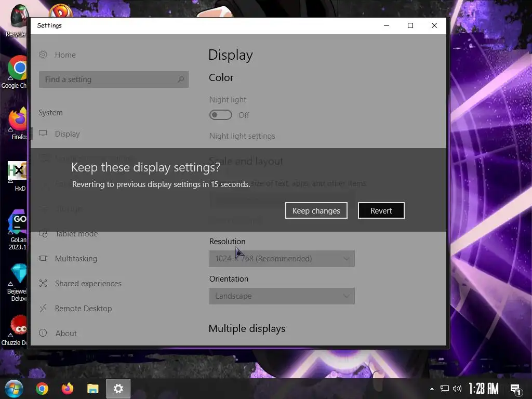
Task: Click the Shared experiences icon
Action: [43, 283]
